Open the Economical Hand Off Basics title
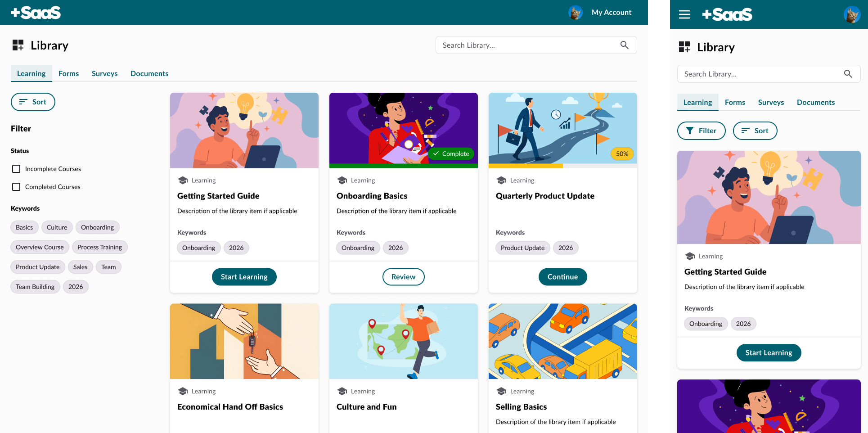 click(x=230, y=407)
